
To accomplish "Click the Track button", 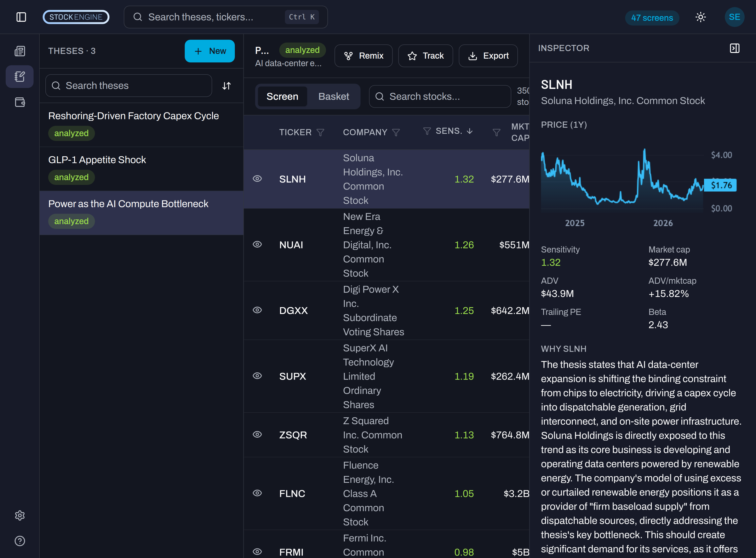I will (425, 56).
